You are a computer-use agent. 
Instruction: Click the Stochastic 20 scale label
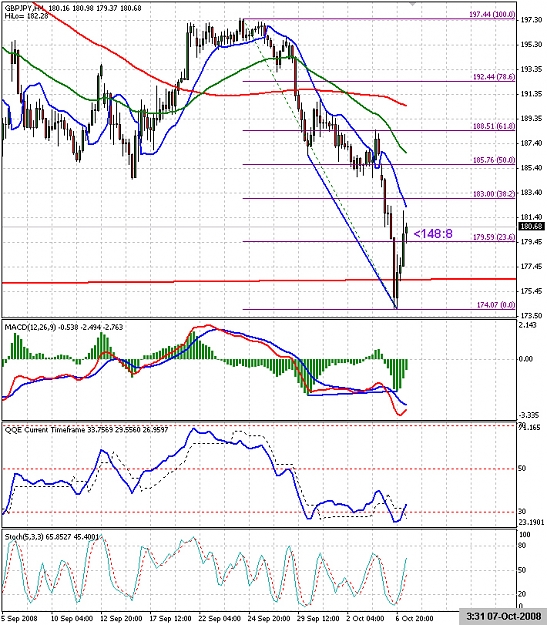pyautogui.click(x=522, y=594)
